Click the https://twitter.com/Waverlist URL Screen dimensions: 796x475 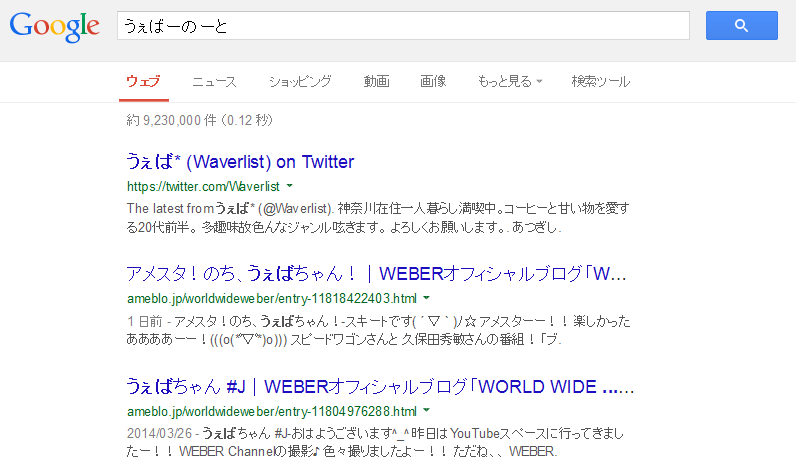pos(203,187)
